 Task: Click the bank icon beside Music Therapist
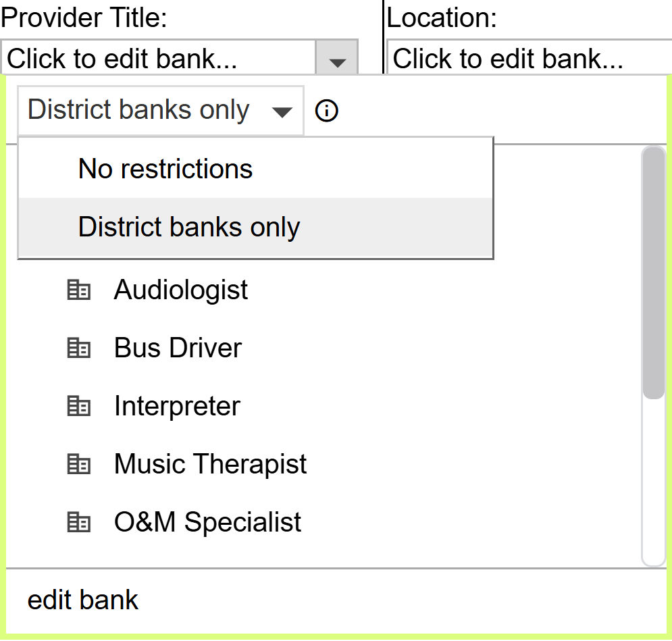79,465
